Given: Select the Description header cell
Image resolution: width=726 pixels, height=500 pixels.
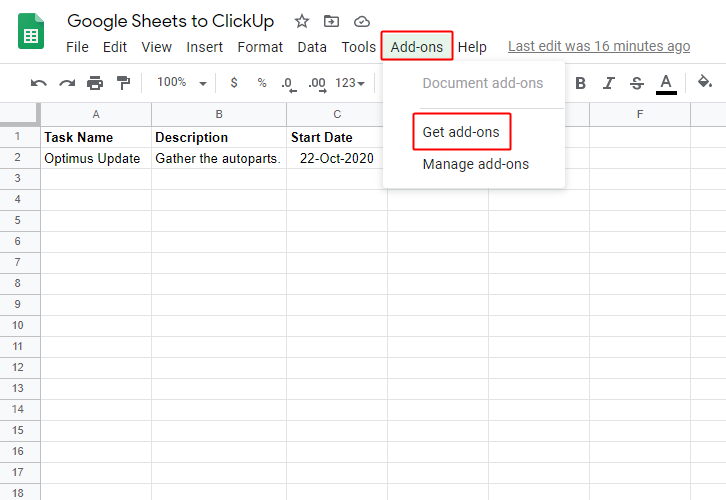Looking at the screenshot, I should [219, 137].
